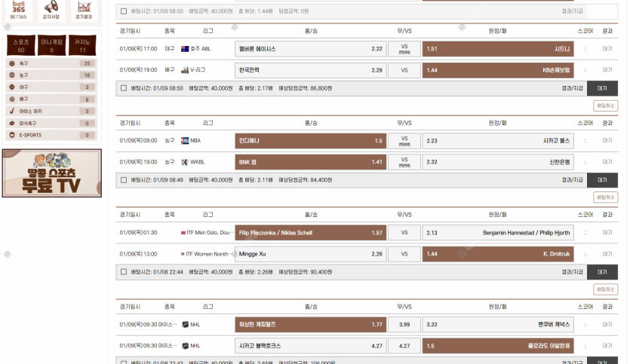Click 배팅취소 button below the V-리그 bet
Image resolution: width=630 pixels, height=364 pixels.
tap(605, 106)
